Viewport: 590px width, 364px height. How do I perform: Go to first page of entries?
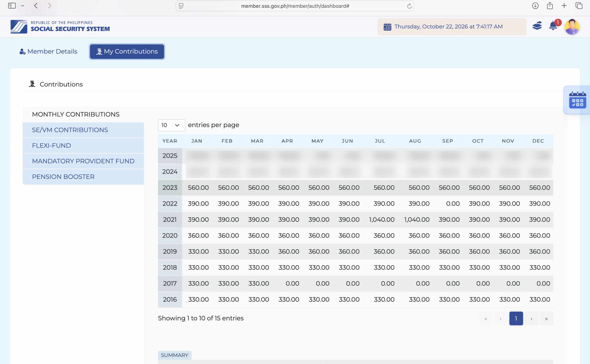pos(486,318)
